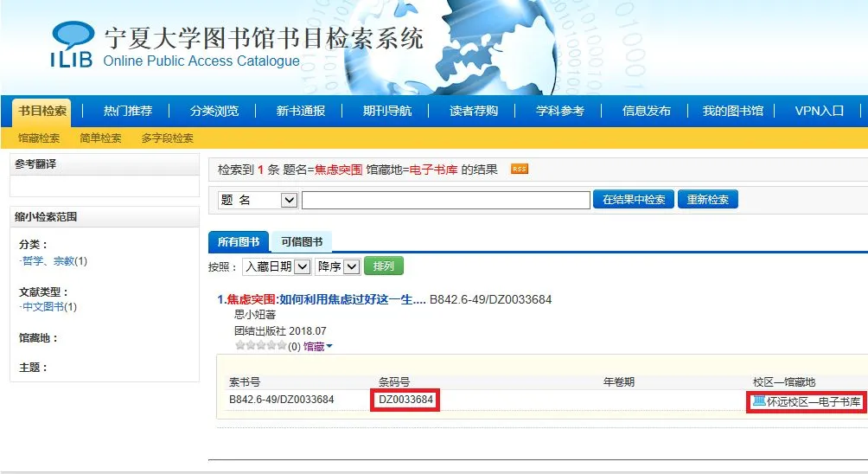Open the 热门推荐 menu item
This screenshot has width=868, height=474.
click(128, 111)
